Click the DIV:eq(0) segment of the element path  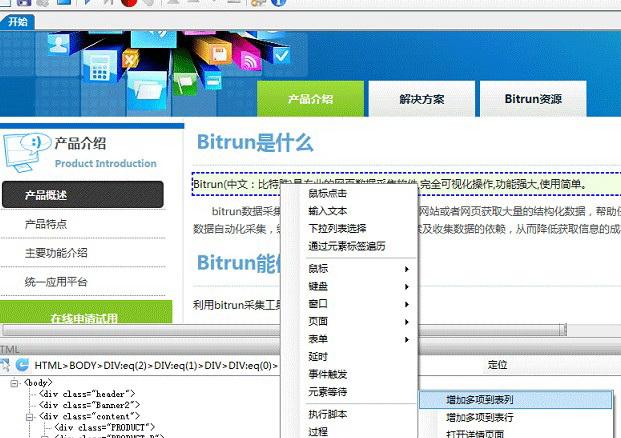point(250,365)
